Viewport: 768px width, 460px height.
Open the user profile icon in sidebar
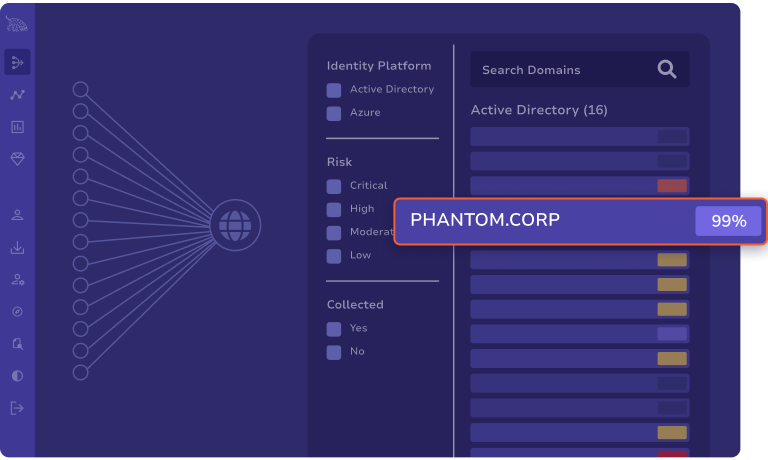click(x=17, y=215)
